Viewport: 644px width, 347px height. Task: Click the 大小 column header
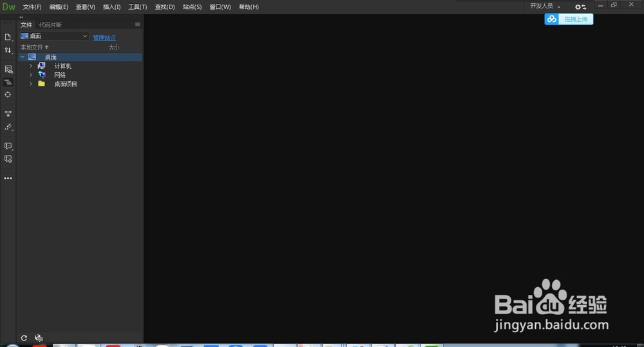pyautogui.click(x=114, y=47)
